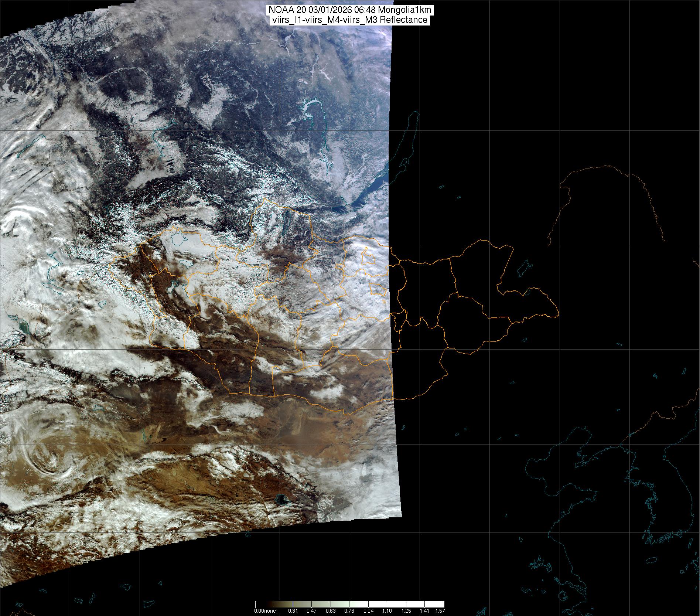Select the "viirs_I1-viirs_M4-viirs_M3 Reflectance" caption
Image resolution: width=700 pixels, height=616 pixels.
click(349, 20)
